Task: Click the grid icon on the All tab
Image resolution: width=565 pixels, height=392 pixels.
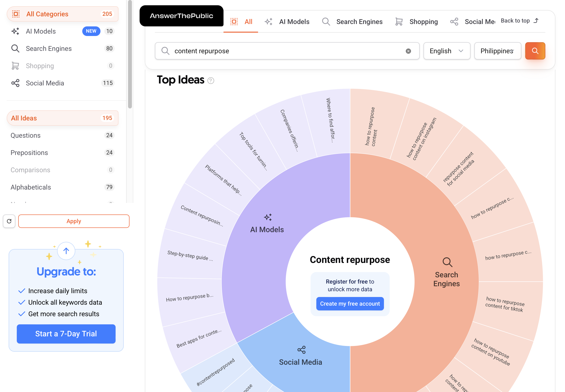Action: tap(234, 22)
